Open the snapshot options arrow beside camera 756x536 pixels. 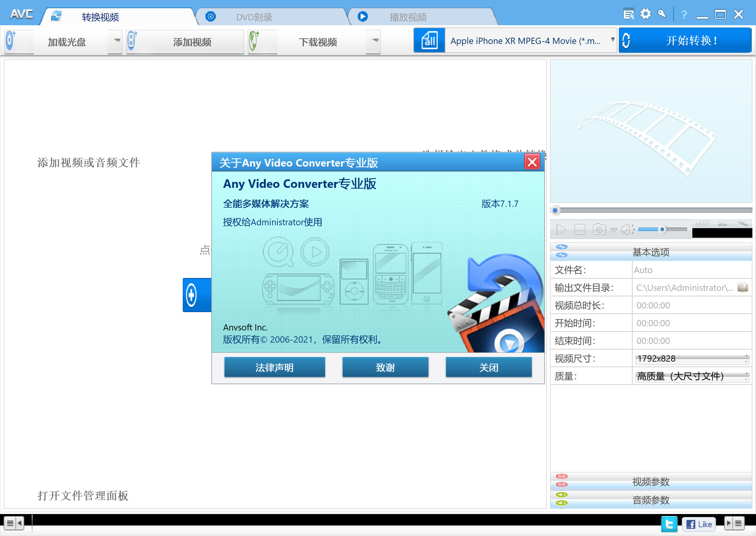click(613, 230)
